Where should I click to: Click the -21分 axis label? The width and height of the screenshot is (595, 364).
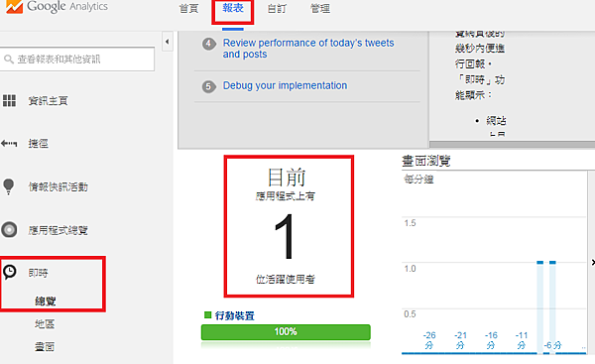tap(460, 340)
